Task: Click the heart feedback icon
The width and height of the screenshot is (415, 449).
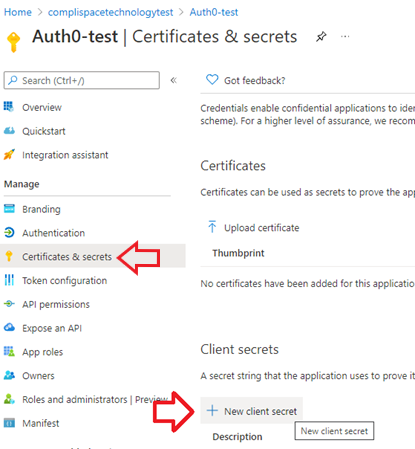Action: tap(212, 80)
